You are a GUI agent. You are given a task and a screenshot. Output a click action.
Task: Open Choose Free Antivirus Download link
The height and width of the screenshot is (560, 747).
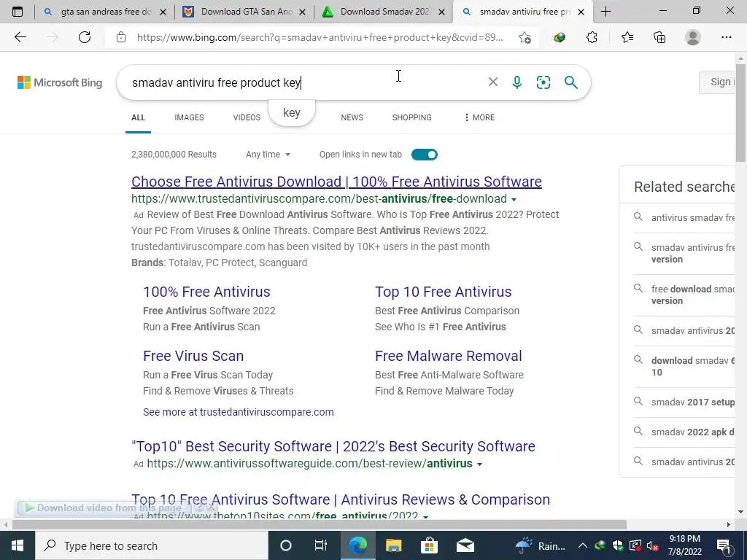coord(336,182)
